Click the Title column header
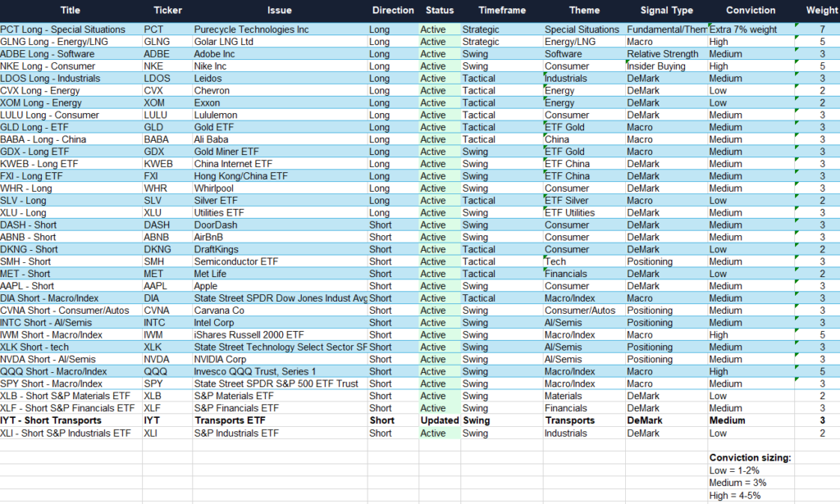The width and height of the screenshot is (840, 504). point(71,10)
